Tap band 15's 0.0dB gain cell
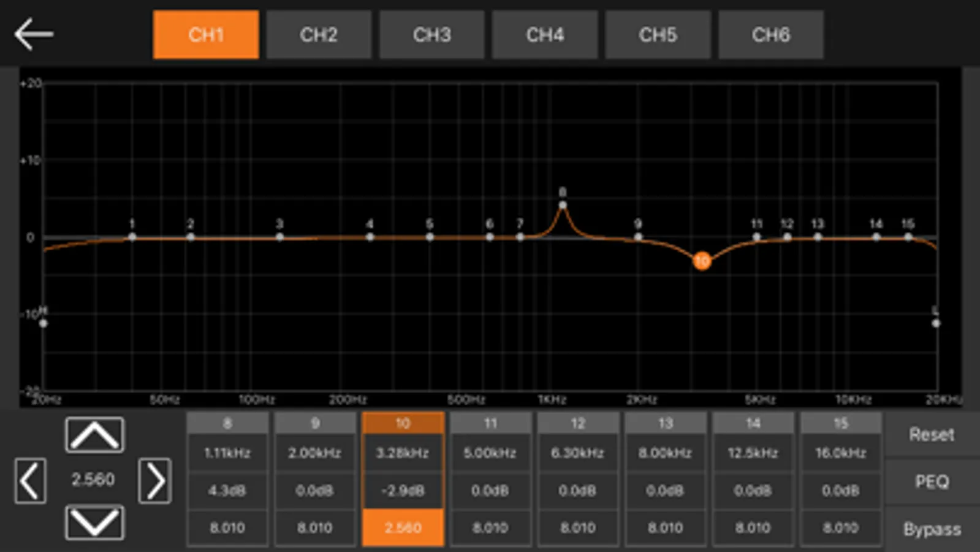 click(x=841, y=491)
